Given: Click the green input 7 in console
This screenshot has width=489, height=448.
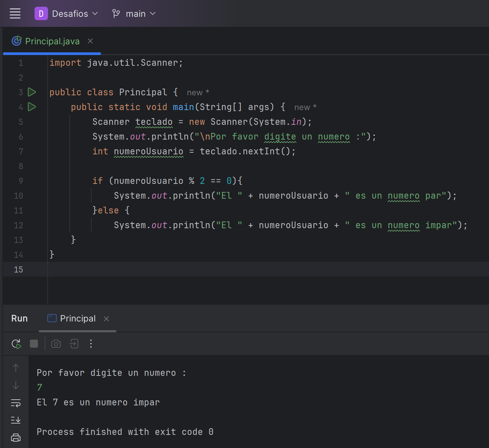Looking at the screenshot, I should click(40, 388).
